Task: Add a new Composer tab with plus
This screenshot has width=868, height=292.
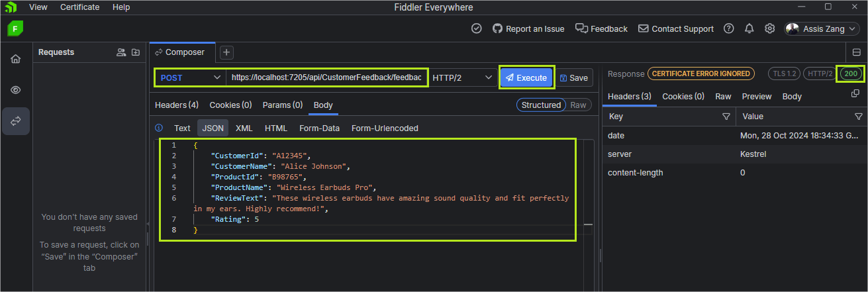Action: click(x=226, y=52)
